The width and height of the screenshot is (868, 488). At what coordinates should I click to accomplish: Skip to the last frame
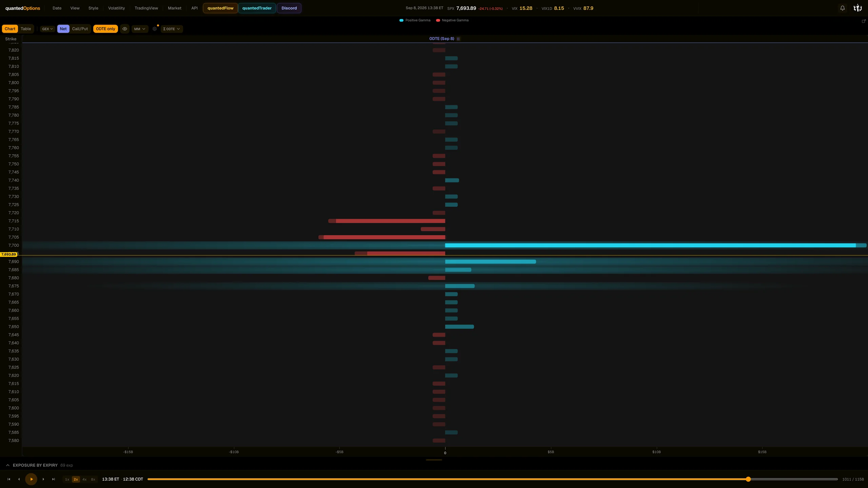pos(54,479)
